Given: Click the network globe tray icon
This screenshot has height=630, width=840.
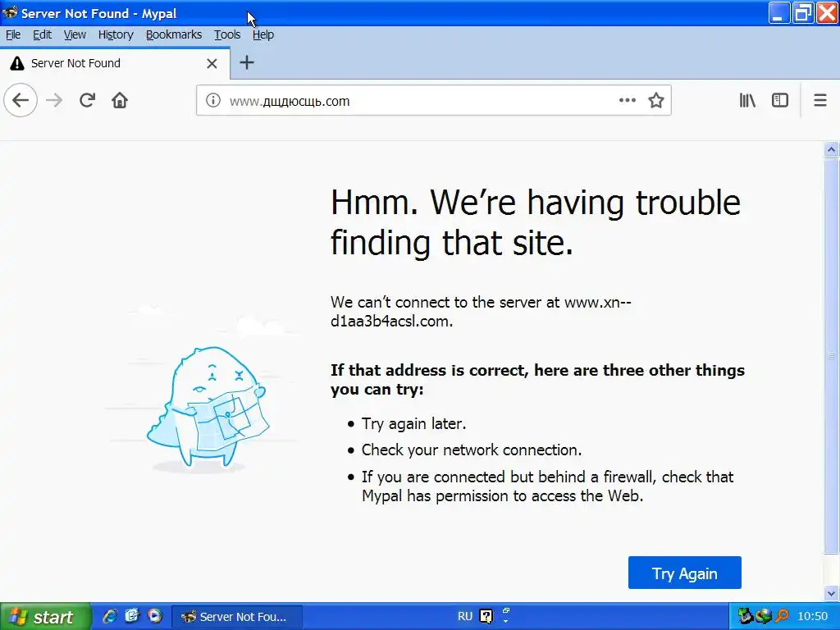Looking at the screenshot, I should point(764,617).
